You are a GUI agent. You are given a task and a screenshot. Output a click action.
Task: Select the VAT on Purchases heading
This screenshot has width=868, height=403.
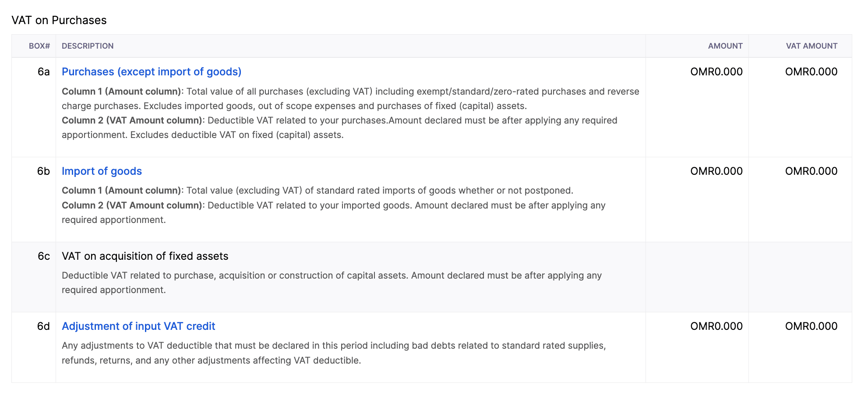click(x=59, y=20)
